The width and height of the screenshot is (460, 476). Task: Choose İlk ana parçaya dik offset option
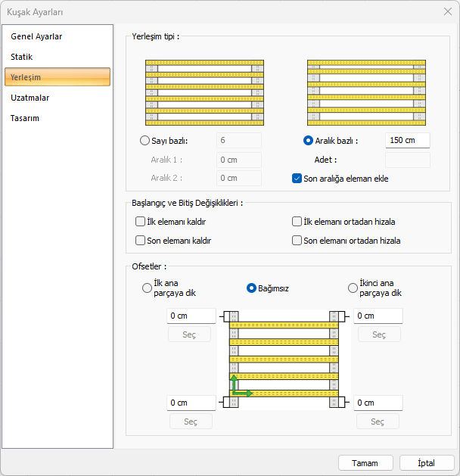(147, 288)
